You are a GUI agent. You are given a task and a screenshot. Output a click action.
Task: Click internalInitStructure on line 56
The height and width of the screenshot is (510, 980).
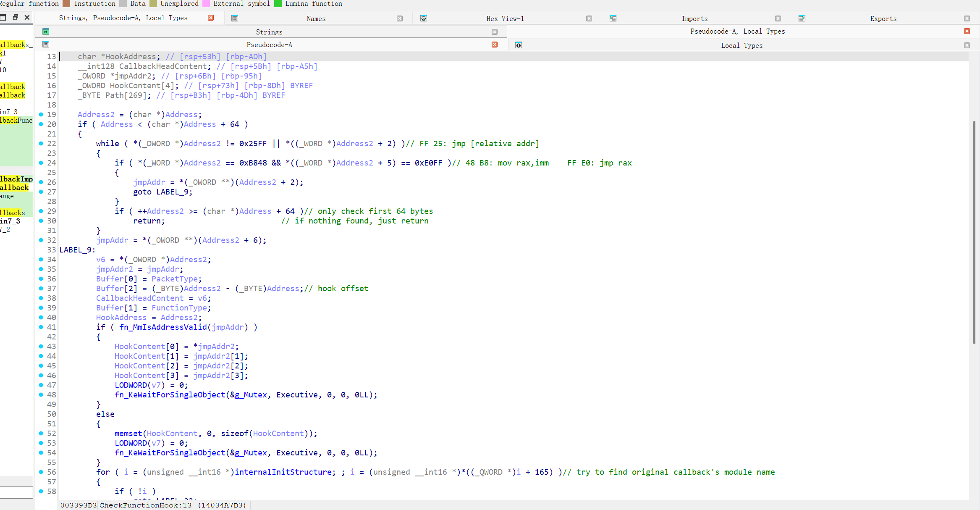click(283, 472)
